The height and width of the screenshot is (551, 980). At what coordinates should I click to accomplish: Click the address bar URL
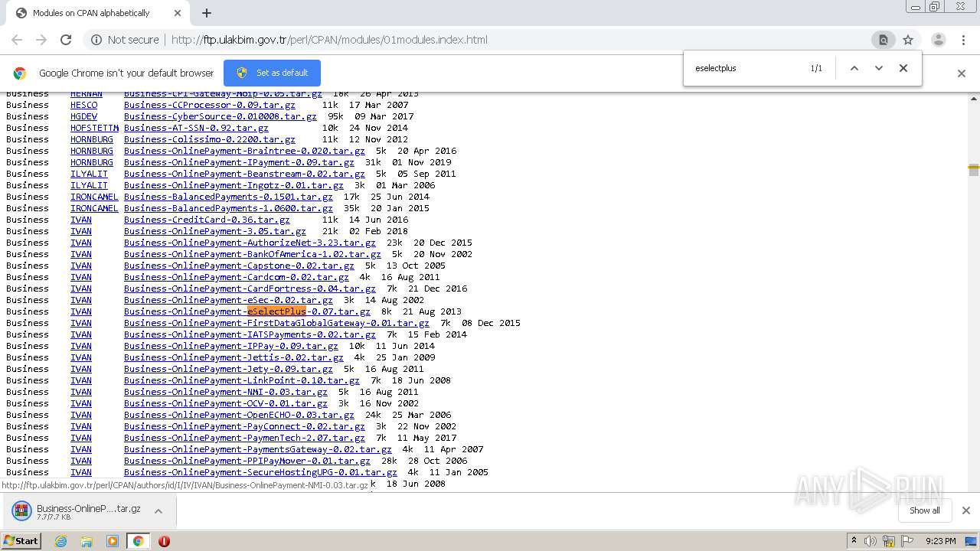pos(329,40)
